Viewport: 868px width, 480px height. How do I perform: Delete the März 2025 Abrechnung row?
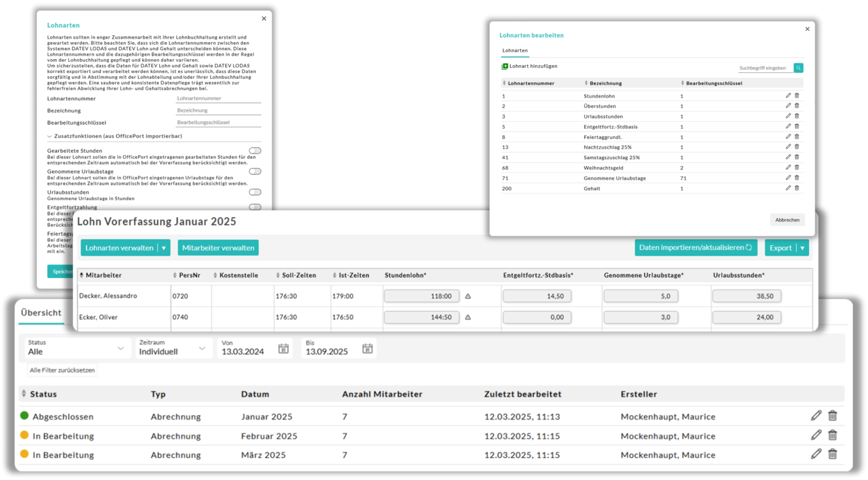[x=832, y=454]
